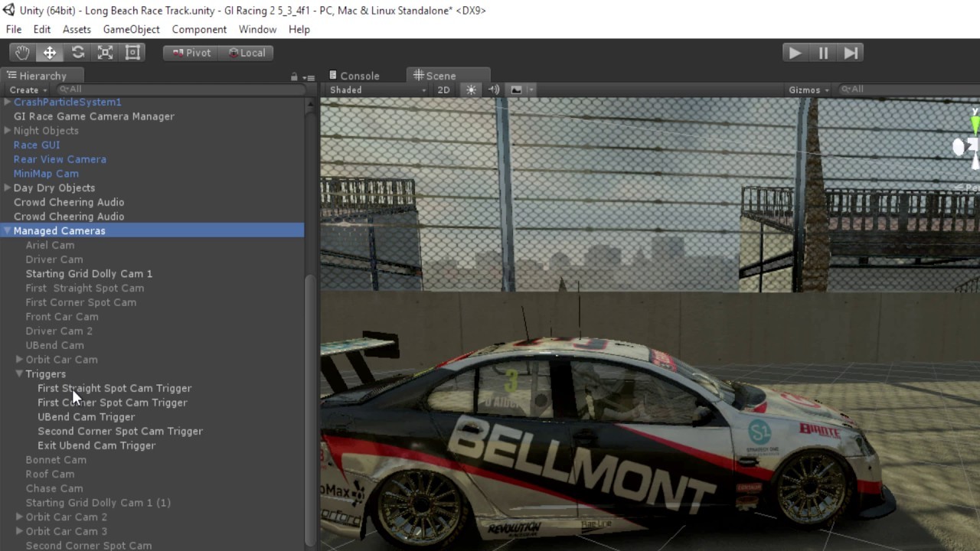This screenshot has width=980, height=551.
Task: Toggle the Hierarchy panel lock icon
Action: click(x=294, y=77)
